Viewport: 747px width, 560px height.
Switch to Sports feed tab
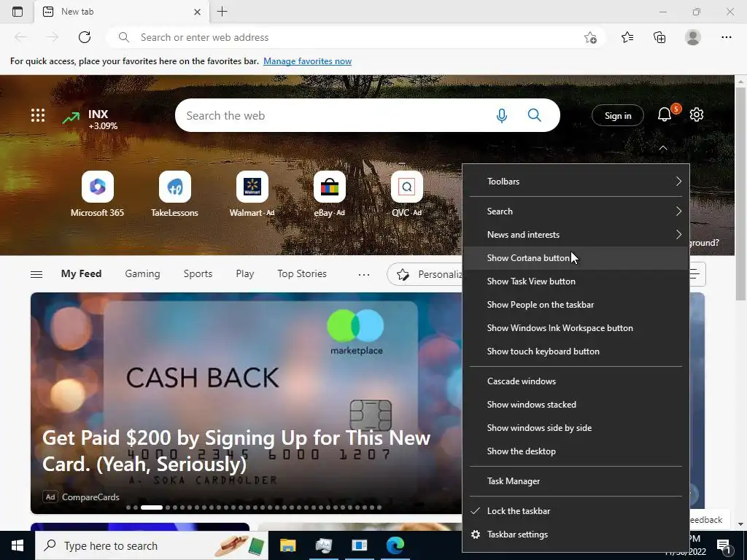coord(198,274)
